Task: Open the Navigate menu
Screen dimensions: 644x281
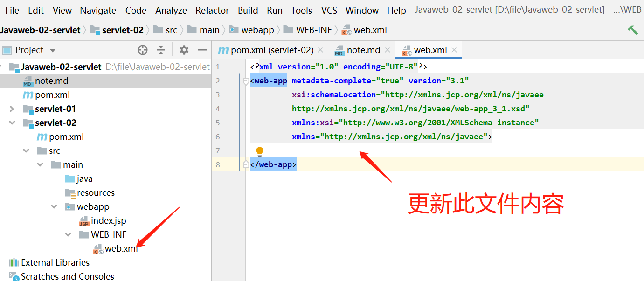Action: click(98, 10)
